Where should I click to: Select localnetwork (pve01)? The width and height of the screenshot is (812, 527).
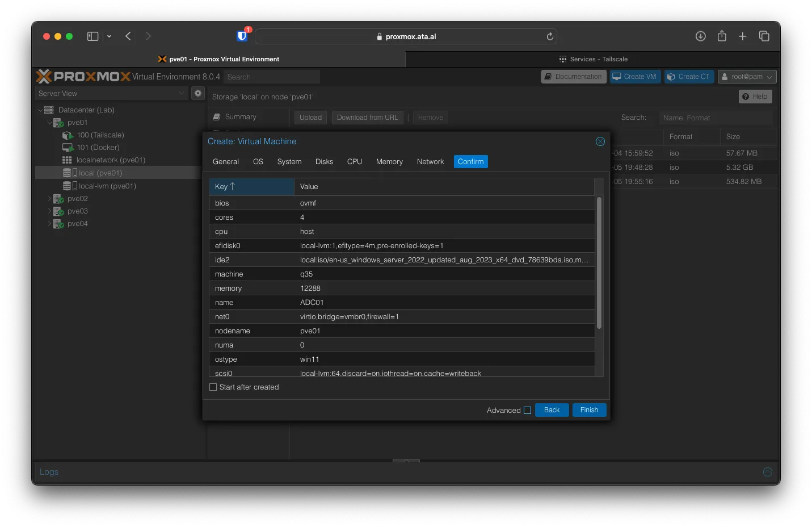(111, 160)
